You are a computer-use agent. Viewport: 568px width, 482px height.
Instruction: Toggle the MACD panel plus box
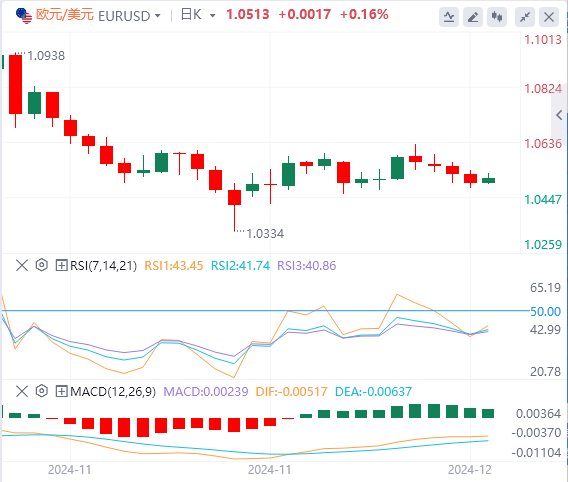point(61,391)
